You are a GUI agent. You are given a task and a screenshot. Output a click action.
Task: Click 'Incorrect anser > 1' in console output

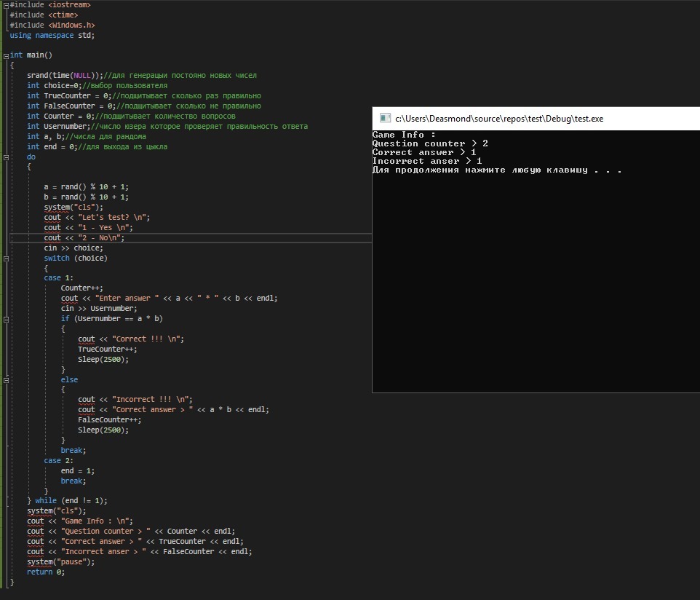coord(427,161)
